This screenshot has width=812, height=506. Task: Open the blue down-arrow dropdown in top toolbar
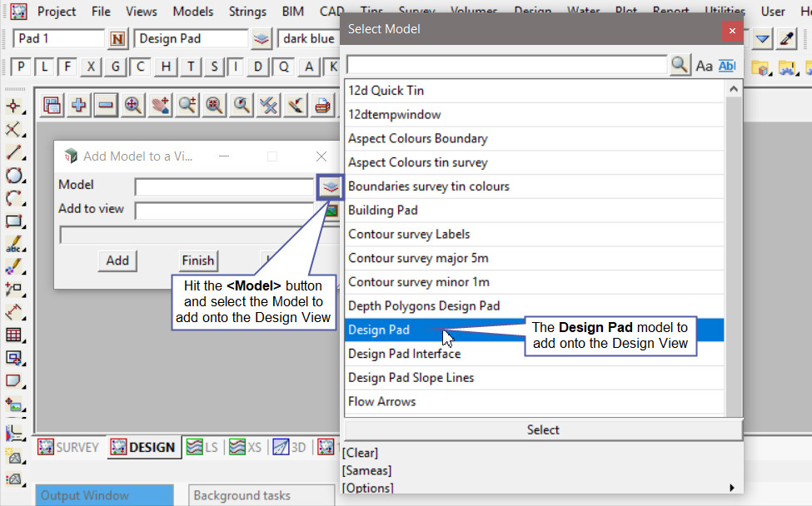(x=762, y=38)
